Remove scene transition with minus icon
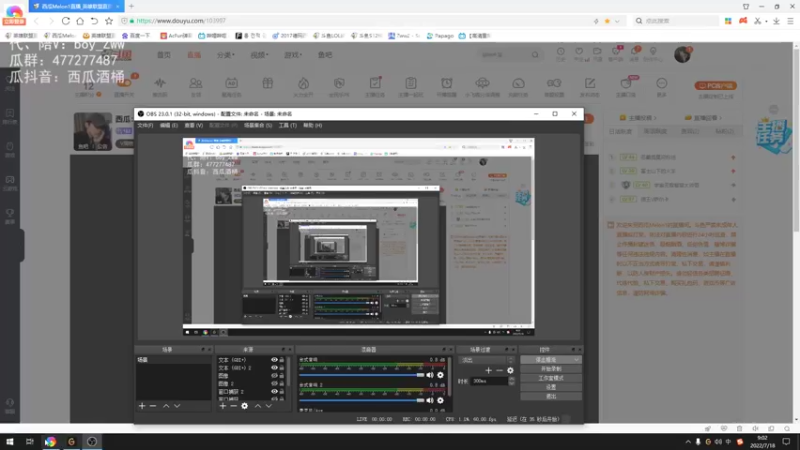Image resolution: width=800 pixels, height=450 pixels. point(499,370)
